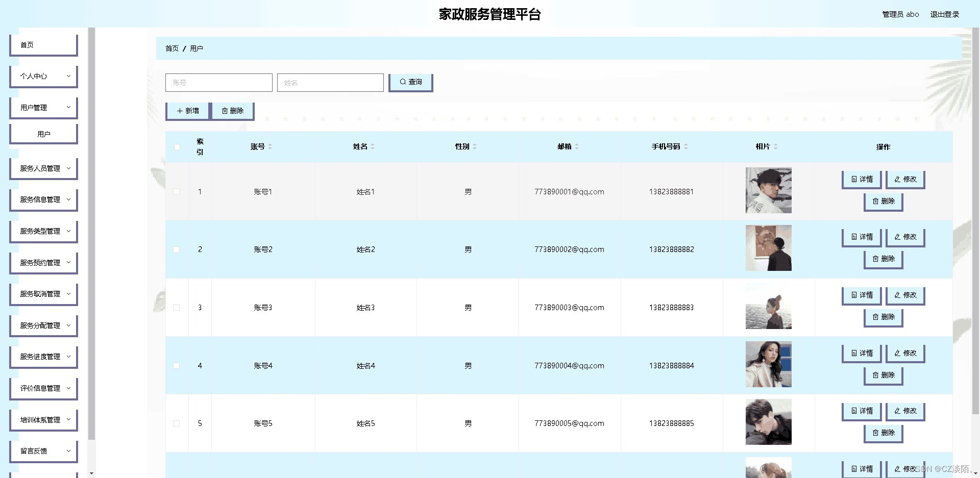Select the 用户 submenu item

point(43,135)
